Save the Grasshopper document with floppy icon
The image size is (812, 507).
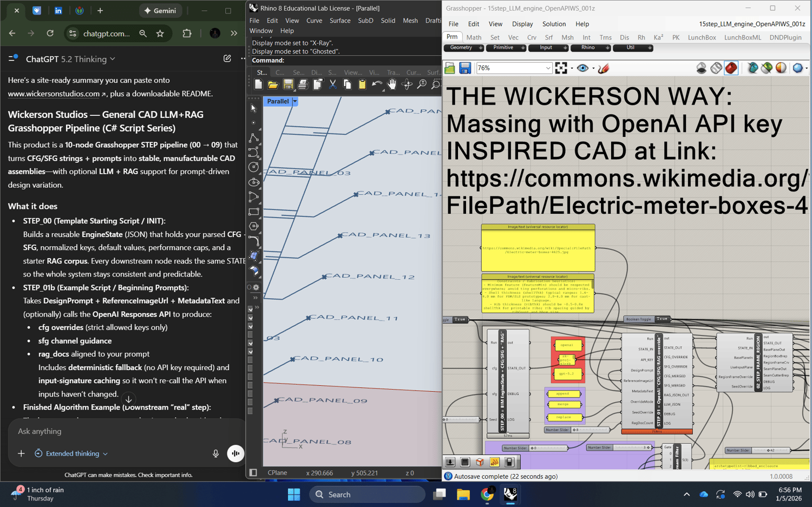click(465, 68)
